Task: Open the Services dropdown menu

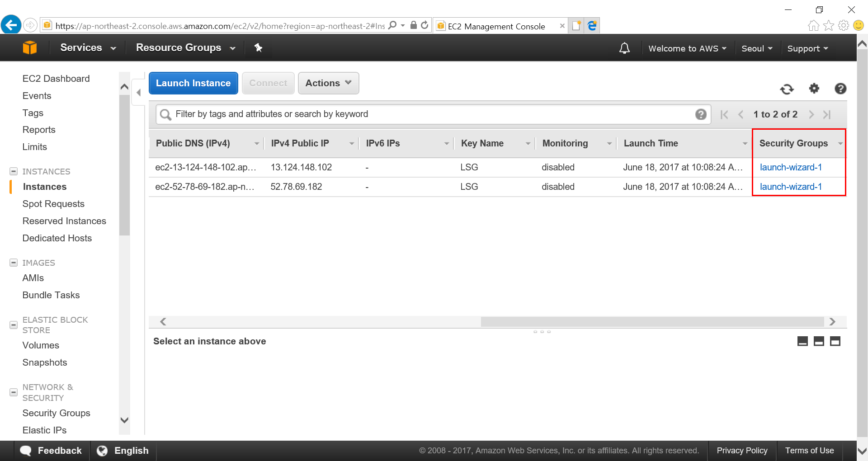Action: (x=88, y=47)
